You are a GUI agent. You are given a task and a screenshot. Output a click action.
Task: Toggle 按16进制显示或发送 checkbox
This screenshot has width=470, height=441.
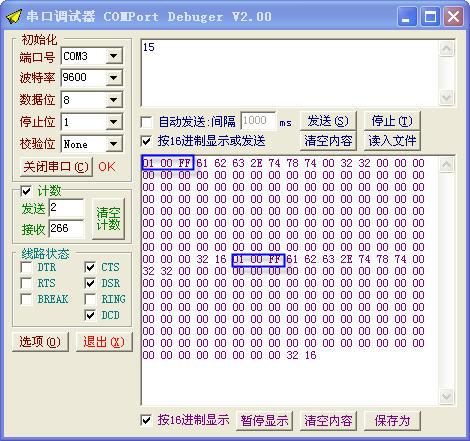point(146,141)
